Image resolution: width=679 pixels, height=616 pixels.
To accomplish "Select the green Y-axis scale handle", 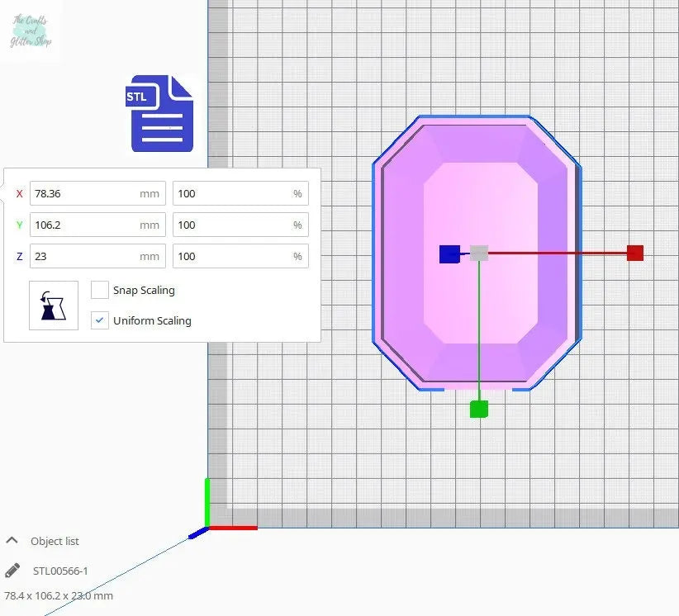I will (x=478, y=409).
